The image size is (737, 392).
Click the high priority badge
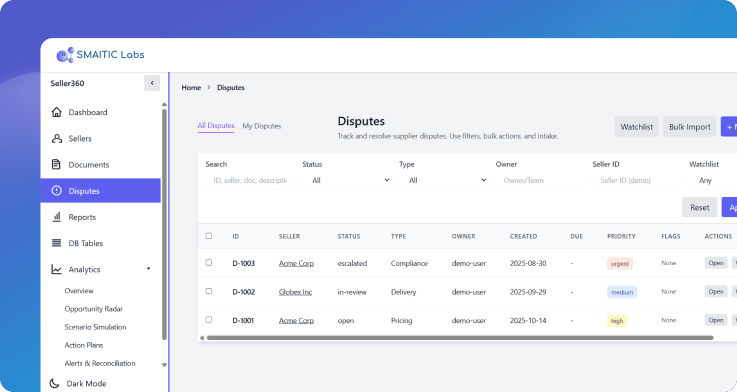(x=617, y=321)
